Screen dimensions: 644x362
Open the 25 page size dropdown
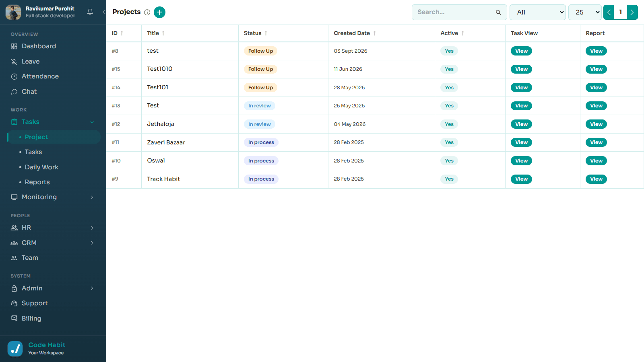(585, 12)
